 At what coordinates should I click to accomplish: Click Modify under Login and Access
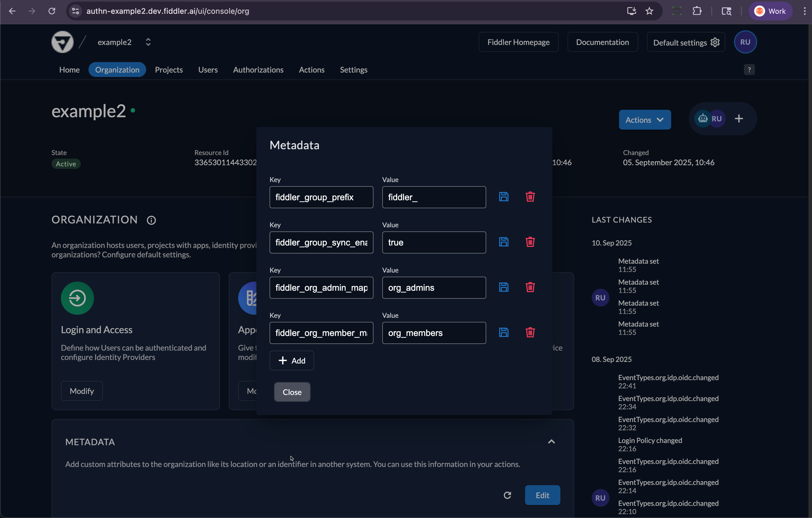point(82,391)
